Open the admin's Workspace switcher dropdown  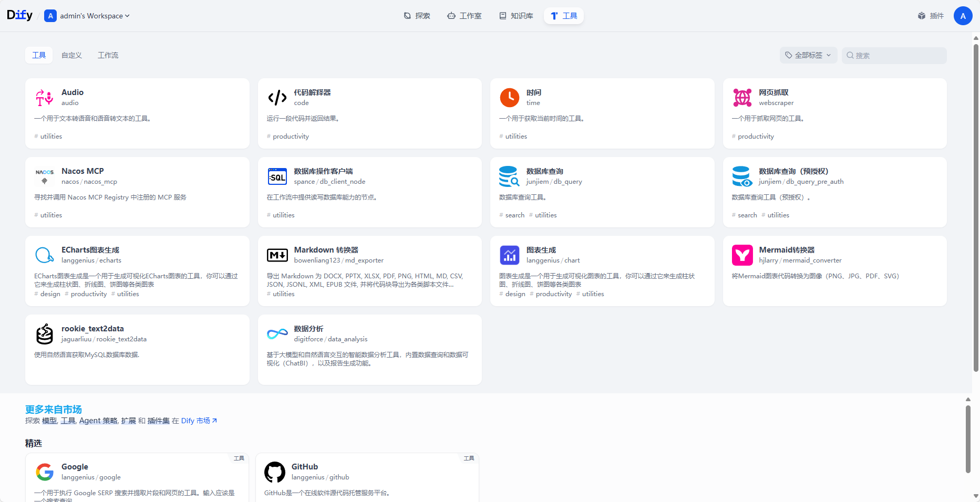tap(87, 15)
